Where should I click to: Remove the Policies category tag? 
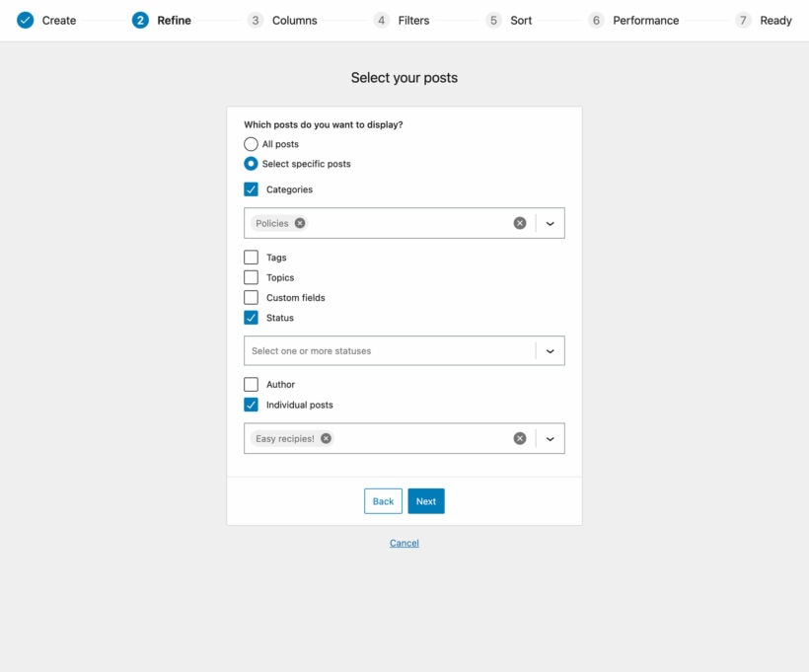[x=300, y=223]
